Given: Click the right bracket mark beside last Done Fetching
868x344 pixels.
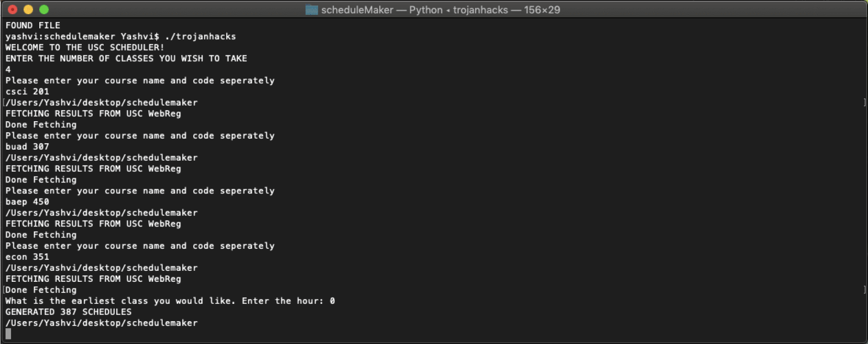Looking at the screenshot, I should tap(864, 290).
